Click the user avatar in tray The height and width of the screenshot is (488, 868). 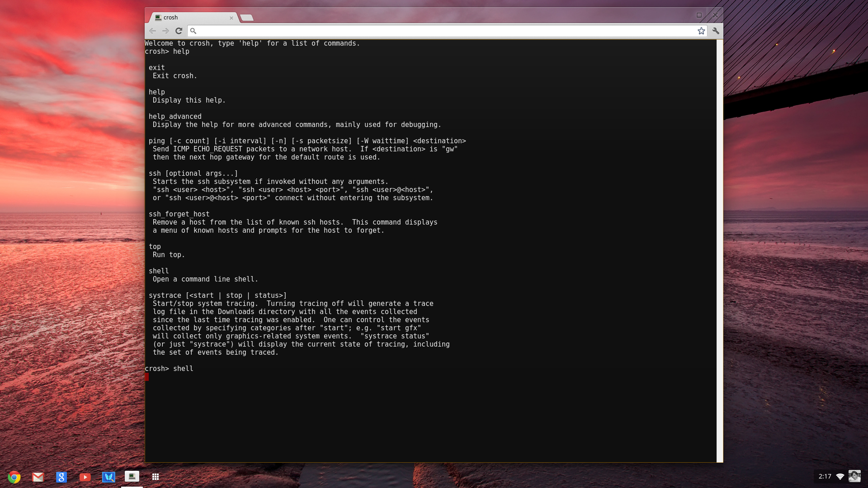coord(854,476)
